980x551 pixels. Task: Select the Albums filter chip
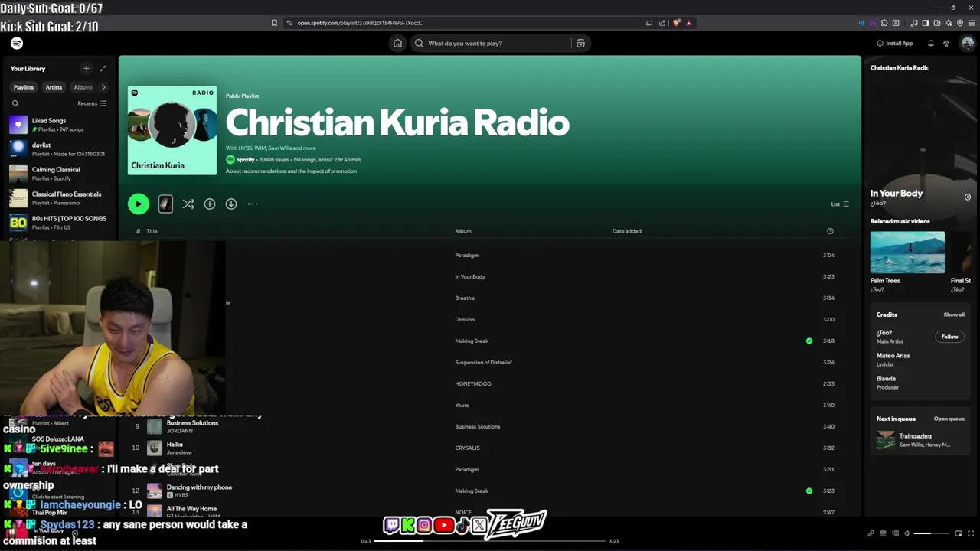tap(83, 87)
